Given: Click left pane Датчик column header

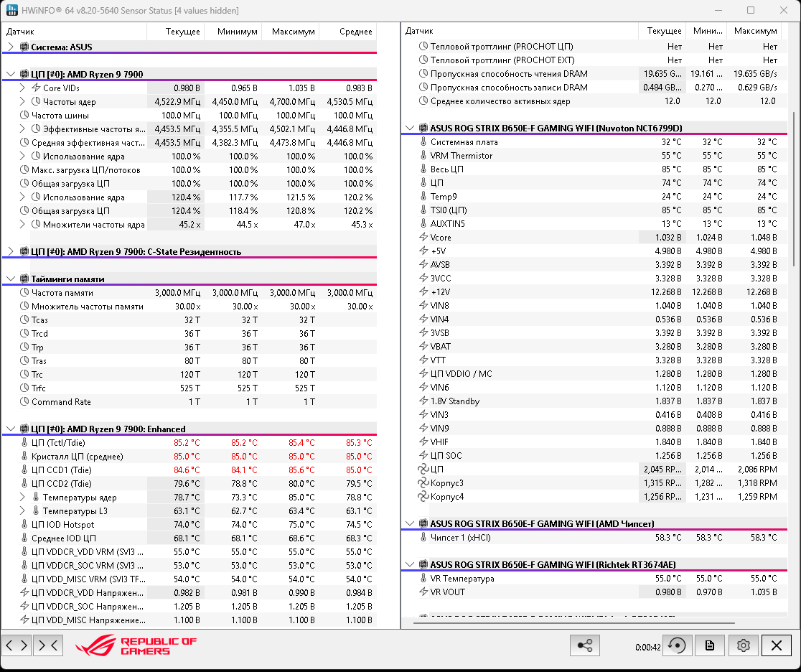Looking at the screenshot, I should click(75, 31).
